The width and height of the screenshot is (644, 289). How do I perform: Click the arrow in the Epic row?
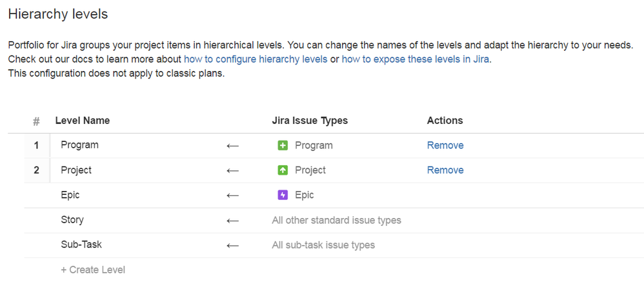233,195
